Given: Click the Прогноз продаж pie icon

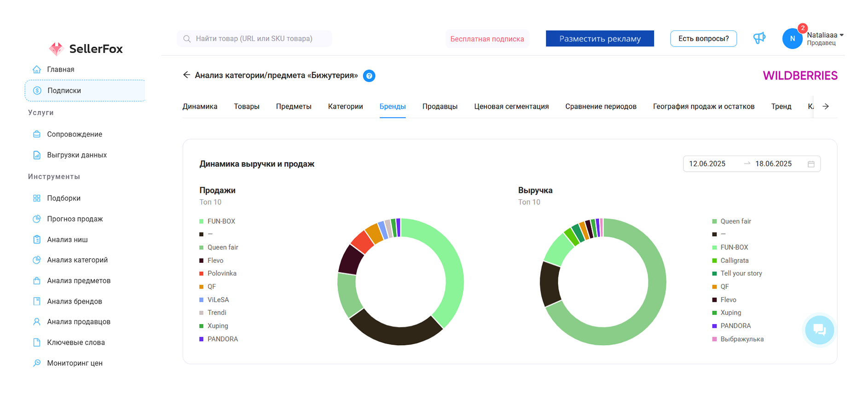Looking at the screenshot, I should pyautogui.click(x=37, y=219).
